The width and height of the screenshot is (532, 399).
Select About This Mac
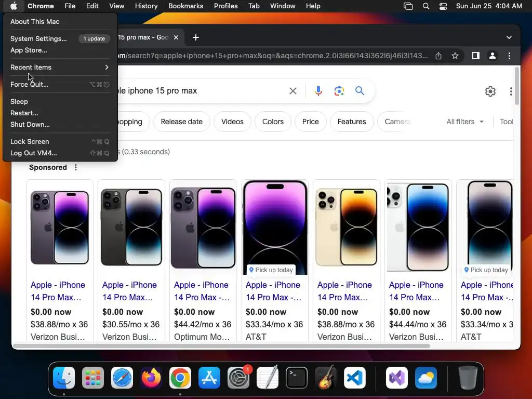pyautogui.click(x=60, y=21)
